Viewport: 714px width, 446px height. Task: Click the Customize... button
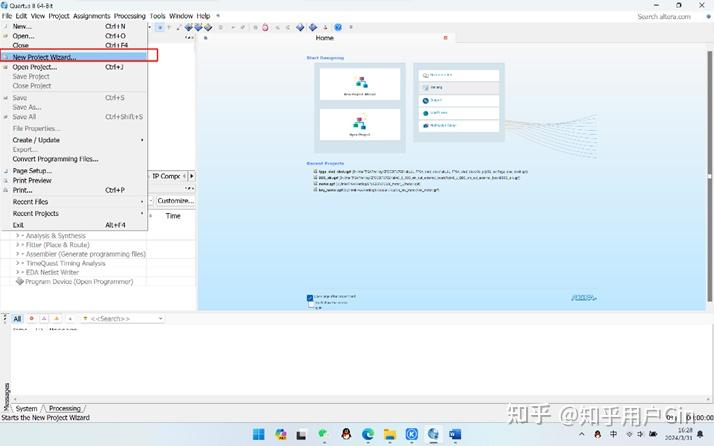click(175, 200)
